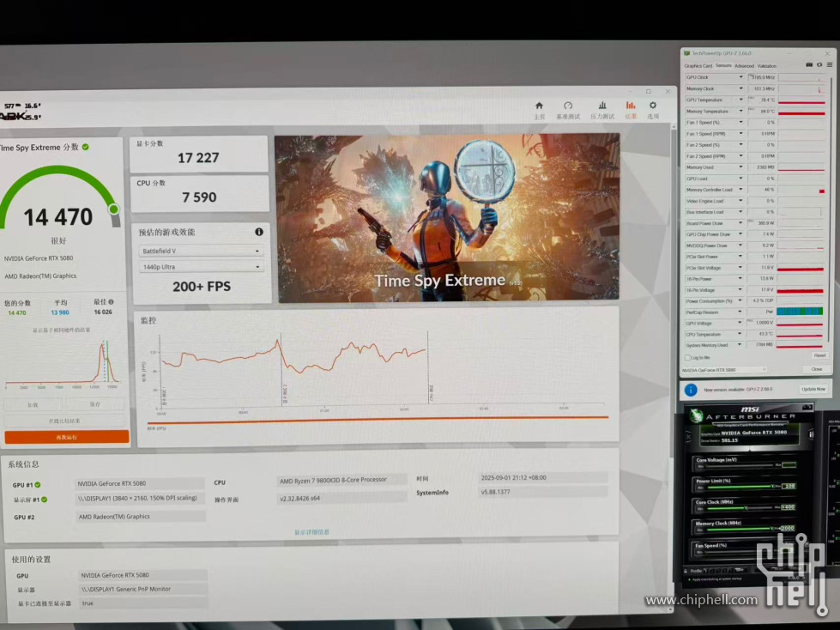Screen dimensions: 840x630
Task: Click the 保存 save button
Action: (95, 404)
